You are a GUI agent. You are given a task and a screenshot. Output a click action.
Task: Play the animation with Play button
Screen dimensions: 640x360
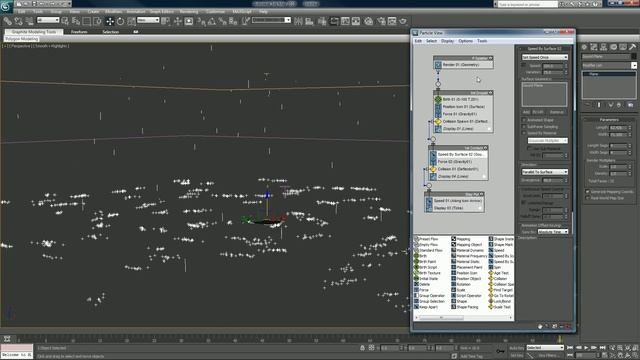[x=587, y=348]
